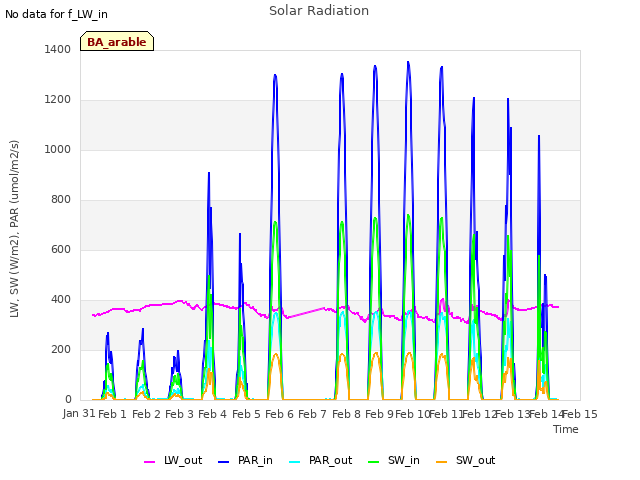The height and width of the screenshot is (480, 640).
Task: Click the 400 y-axis tick label
Action: (61, 300)
